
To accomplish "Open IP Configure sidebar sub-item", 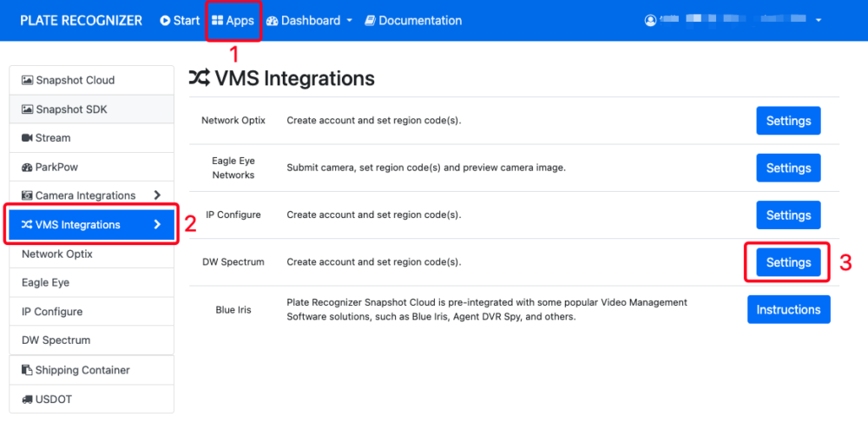I will 92,311.
